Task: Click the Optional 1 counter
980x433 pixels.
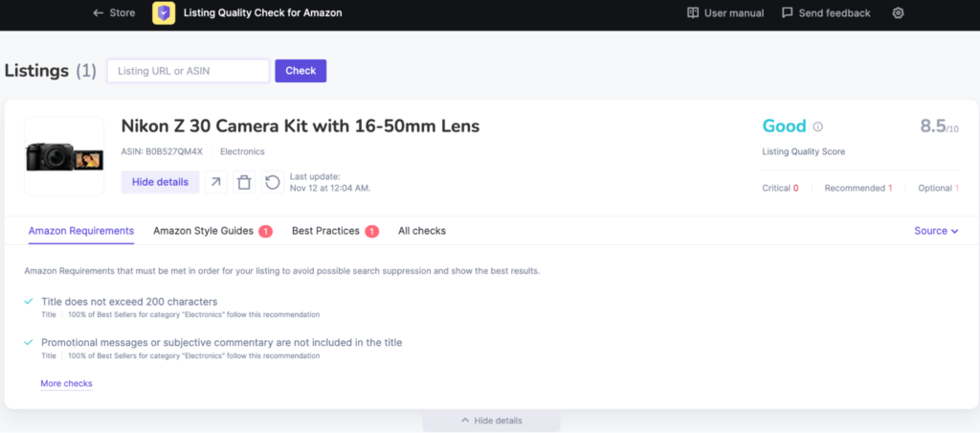Action: pos(938,188)
